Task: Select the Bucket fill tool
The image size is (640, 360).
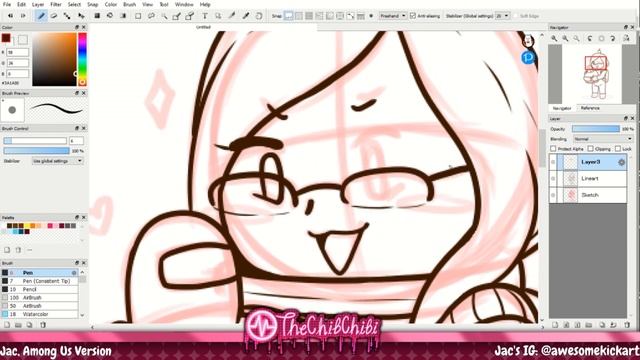Action: tap(110, 16)
